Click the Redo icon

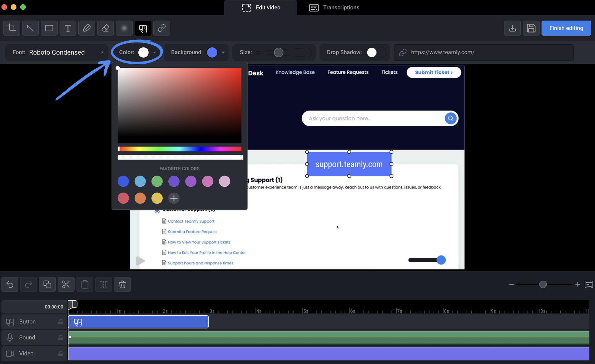[28, 284]
